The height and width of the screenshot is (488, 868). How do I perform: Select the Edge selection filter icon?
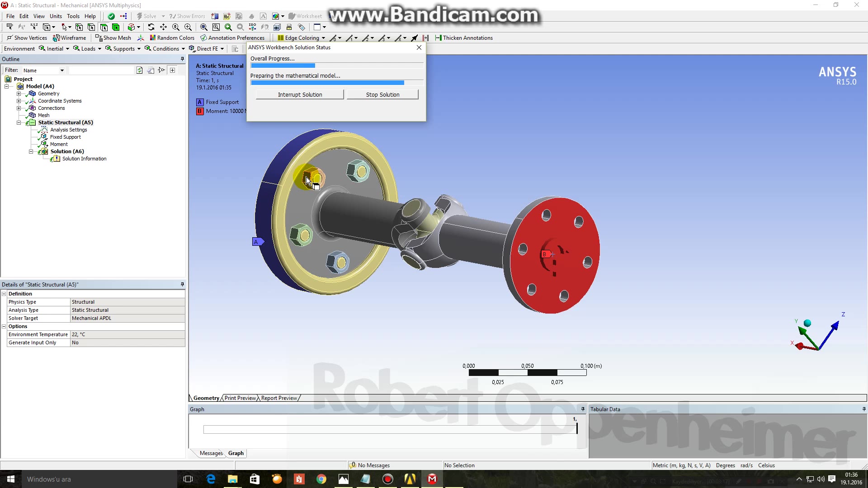pyautogui.click(x=91, y=27)
